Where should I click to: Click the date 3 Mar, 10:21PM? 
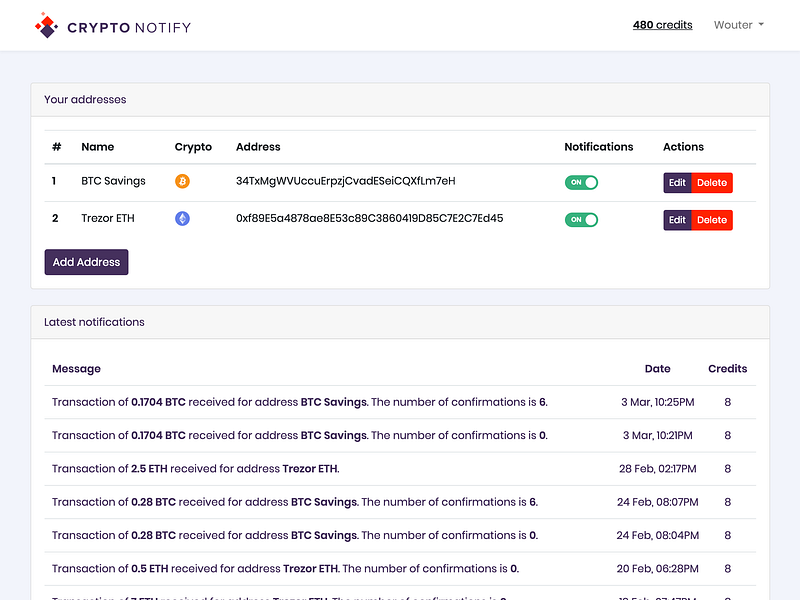(x=658, y=435)
